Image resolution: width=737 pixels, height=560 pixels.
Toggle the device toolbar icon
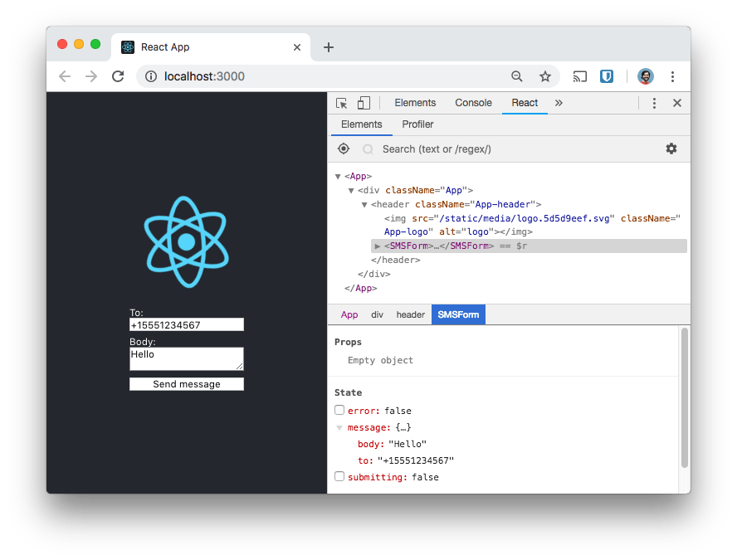click(364, 103)
